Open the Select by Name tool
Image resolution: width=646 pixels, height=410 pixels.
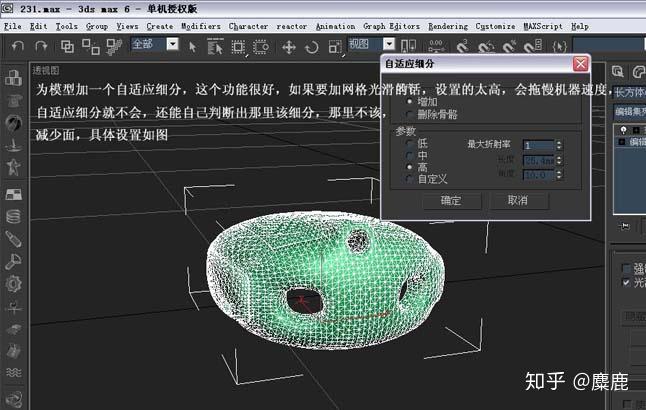(215, 46)
